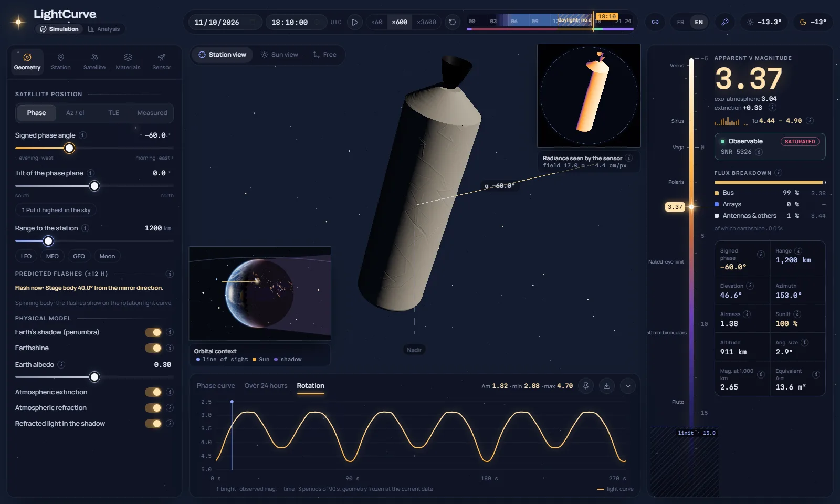Select the TLE position tab
The height and width of the screenshot is (504, 840).
(114, 113)
